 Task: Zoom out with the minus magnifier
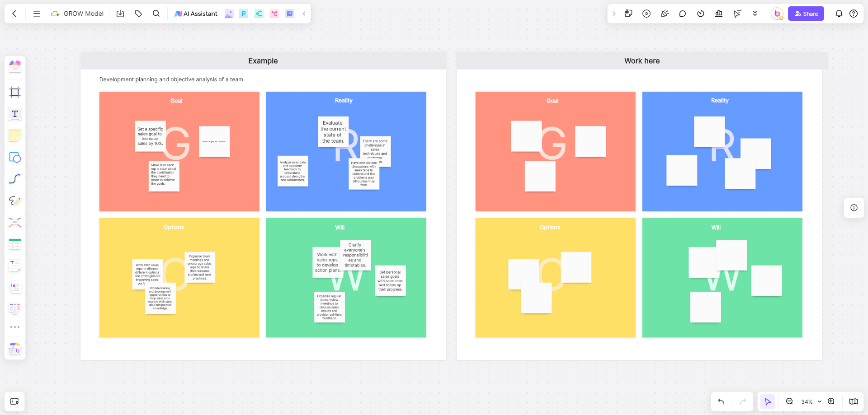coord(789,401)
